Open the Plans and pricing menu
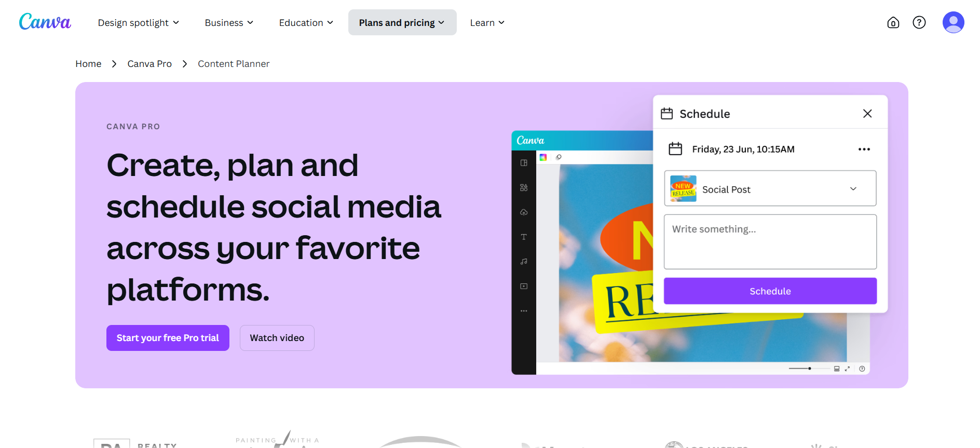Viewport: 980px width, 448px height. click(402, 22)
